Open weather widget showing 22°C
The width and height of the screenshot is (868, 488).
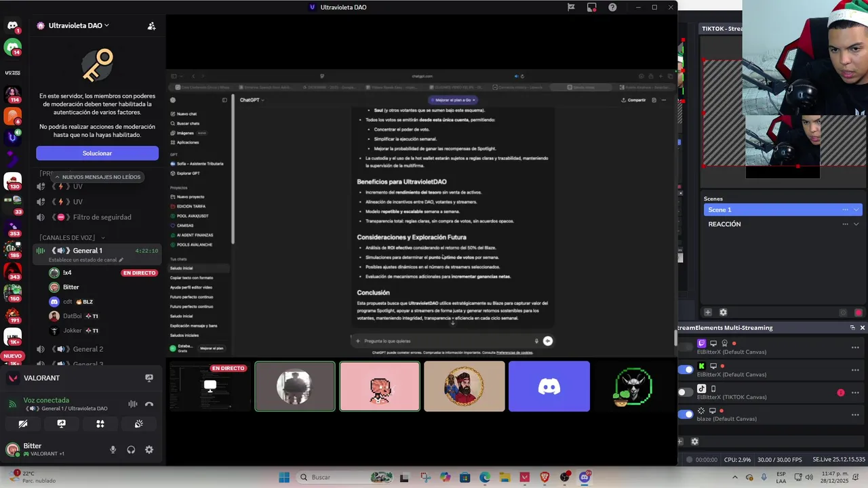(x=33, y=477)
